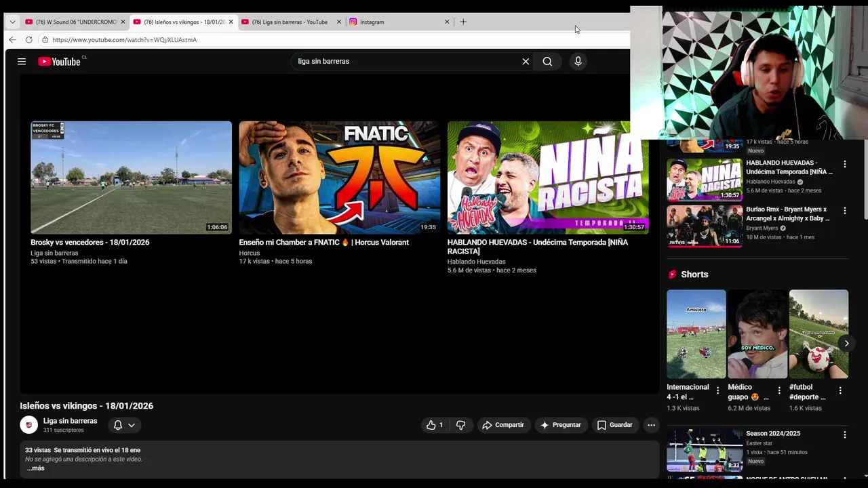Open options menu for Burlao Rmx video
Screen dimensions: 868x488
click(845, 211)
